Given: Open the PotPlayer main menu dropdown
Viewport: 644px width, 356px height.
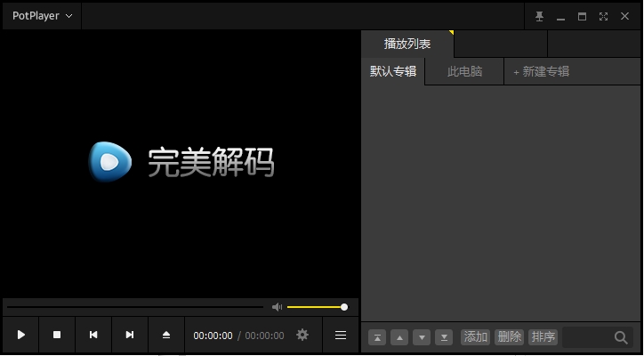Looking at the screenshot, I should 42,16.
